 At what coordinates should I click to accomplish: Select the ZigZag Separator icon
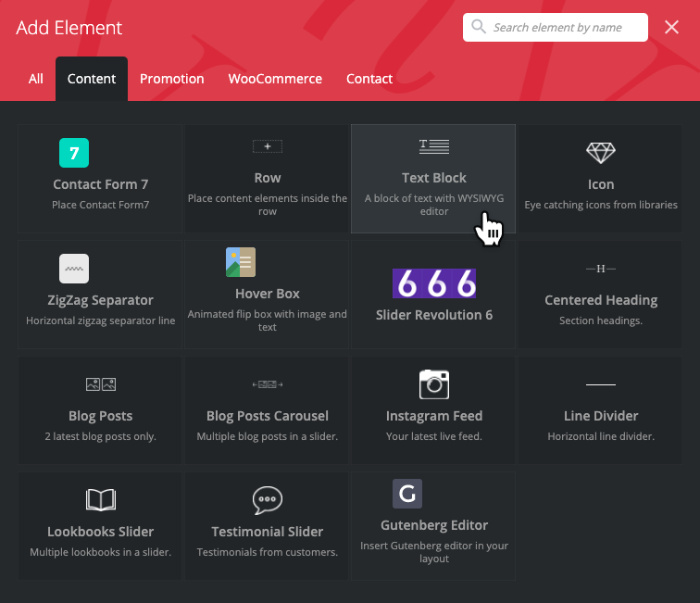tap(74, 269)
